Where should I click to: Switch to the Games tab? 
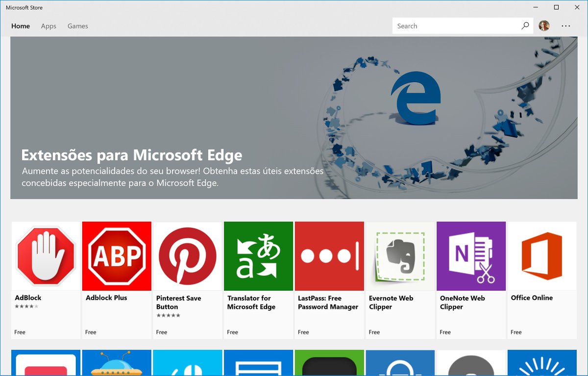(x=78, y=26)
